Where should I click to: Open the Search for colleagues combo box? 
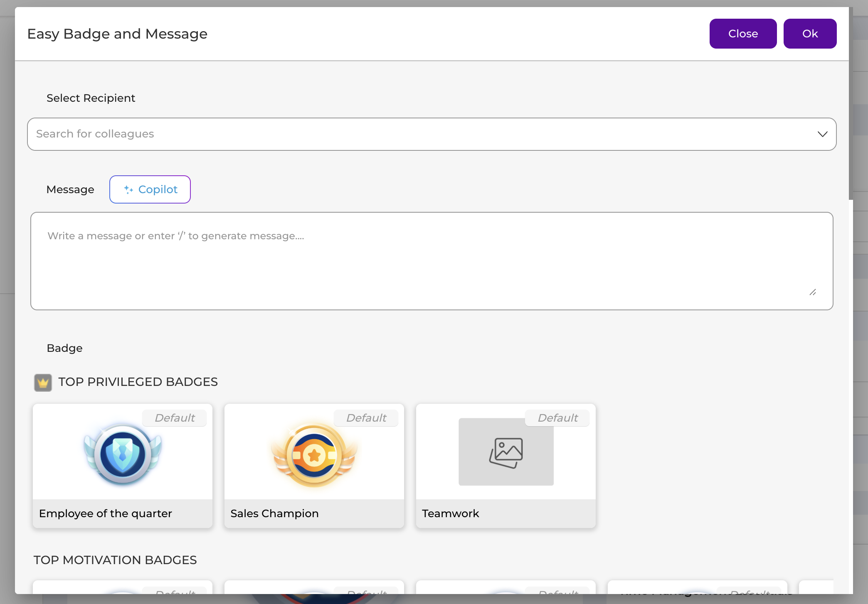point(432,134)
